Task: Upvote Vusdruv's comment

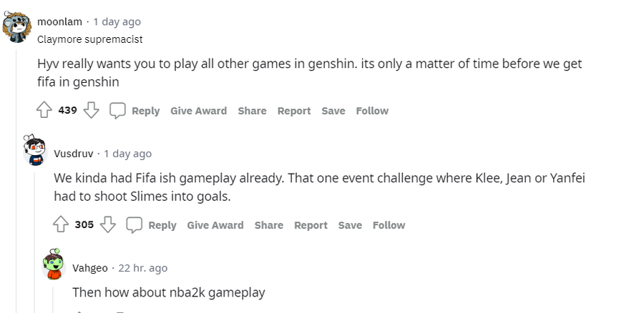Action: click(61, 225)
